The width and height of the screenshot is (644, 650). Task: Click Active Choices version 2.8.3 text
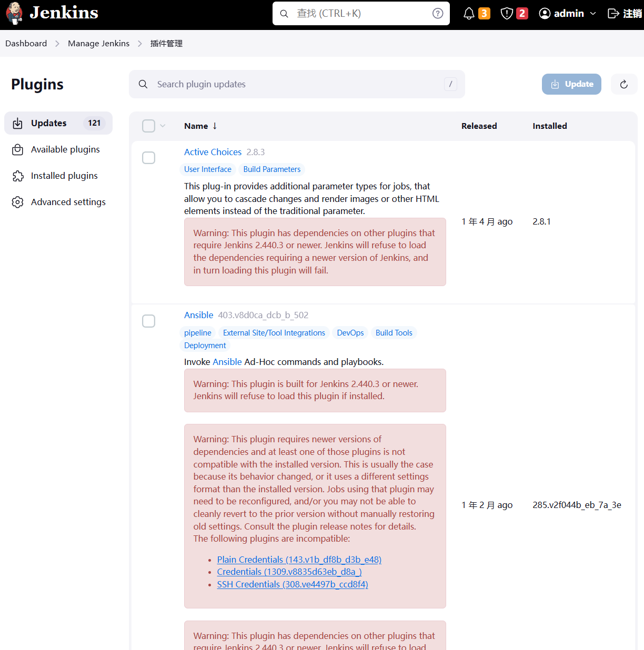tap(256, 152)
